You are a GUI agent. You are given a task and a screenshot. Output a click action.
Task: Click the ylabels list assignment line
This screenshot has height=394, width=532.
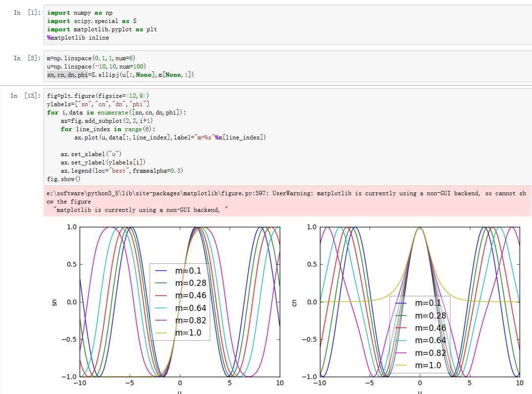coord(98,104)
